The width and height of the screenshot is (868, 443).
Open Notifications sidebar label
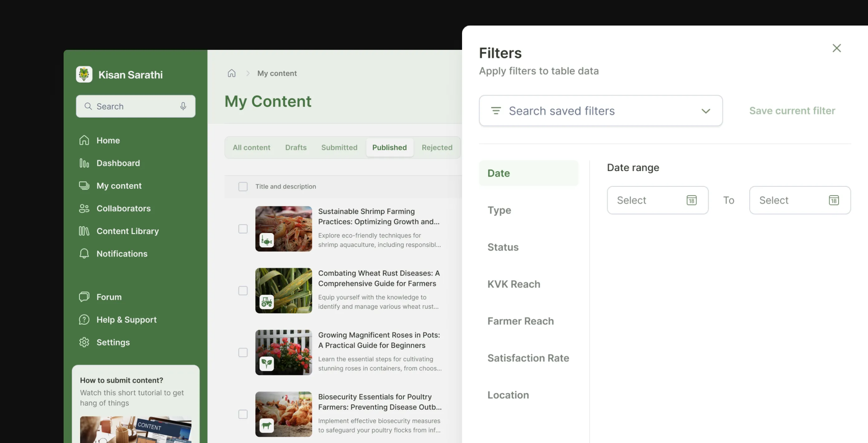[122, 254]
